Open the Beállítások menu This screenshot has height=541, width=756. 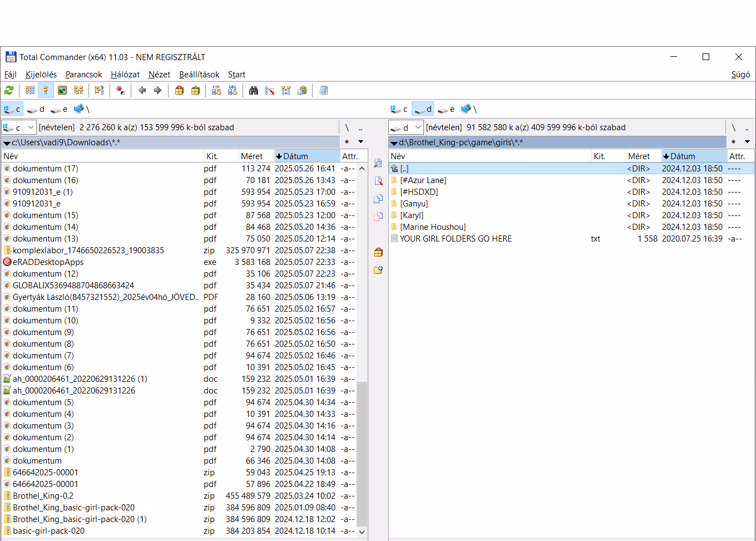pyautogui.click(x=199, y=75)
